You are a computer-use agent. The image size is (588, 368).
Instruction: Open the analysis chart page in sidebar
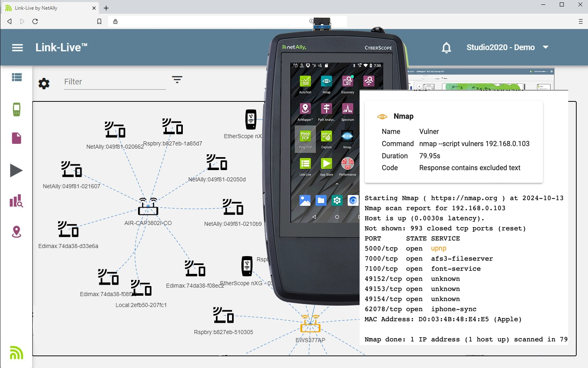(x=16, y=201)
